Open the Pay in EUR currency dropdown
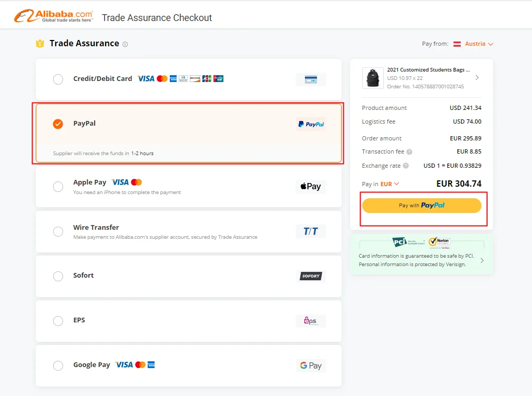 pyautogui.click(x=390, y=184)
